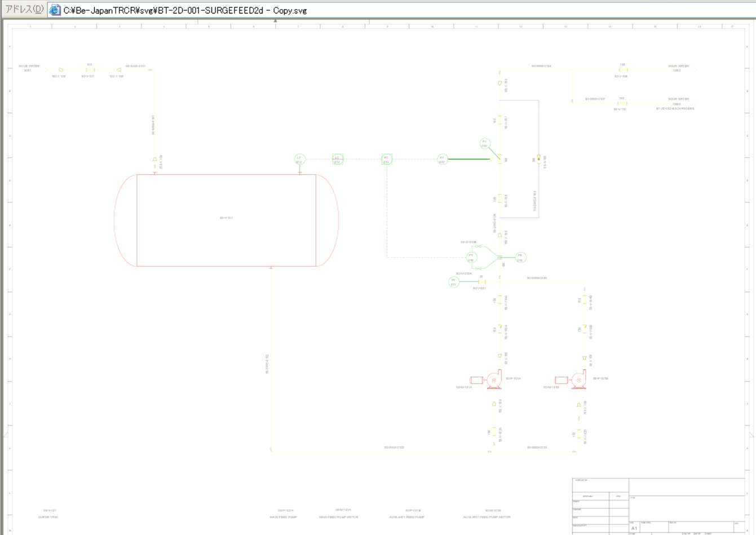Image resolution: width=756 pixels, height=535 pixels.
Task: Select the FT 010 flow transmitter bubble
Action: point(443,160)
